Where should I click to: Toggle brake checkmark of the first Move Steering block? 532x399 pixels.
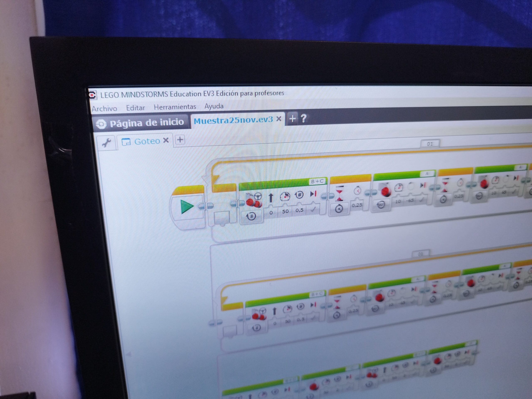point(313,209)
